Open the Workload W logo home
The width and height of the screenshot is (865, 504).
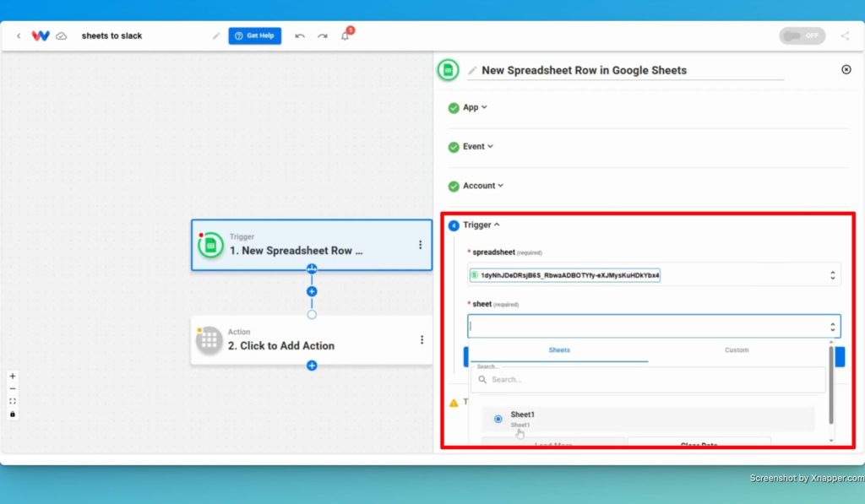point(41,35)
